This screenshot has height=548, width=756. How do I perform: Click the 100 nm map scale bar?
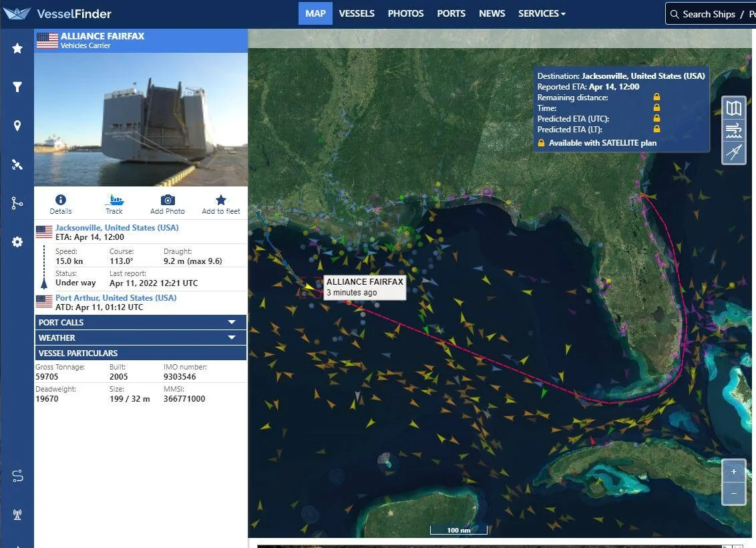[x=459, y=530]
